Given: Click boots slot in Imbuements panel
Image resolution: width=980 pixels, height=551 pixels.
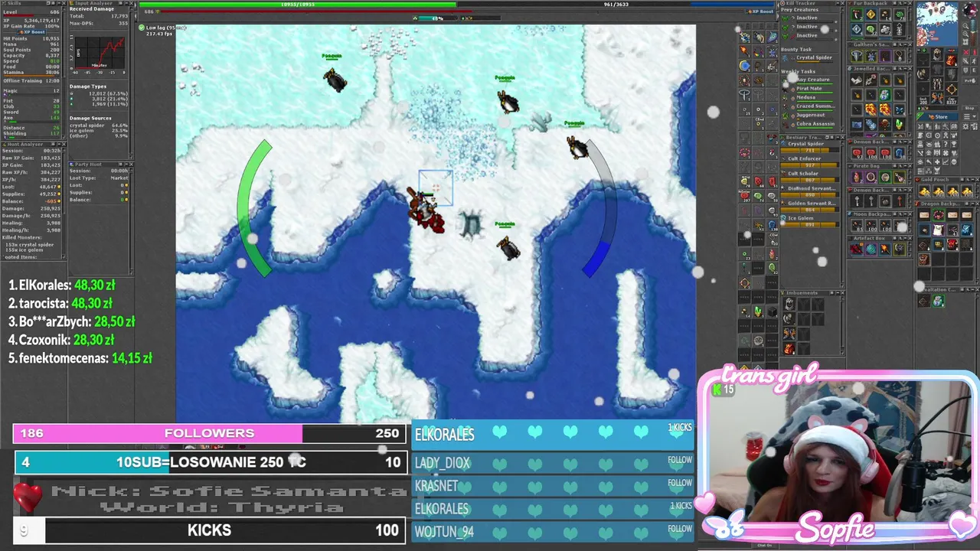Looking at the screenshot, I should click(x=789, y=333).
